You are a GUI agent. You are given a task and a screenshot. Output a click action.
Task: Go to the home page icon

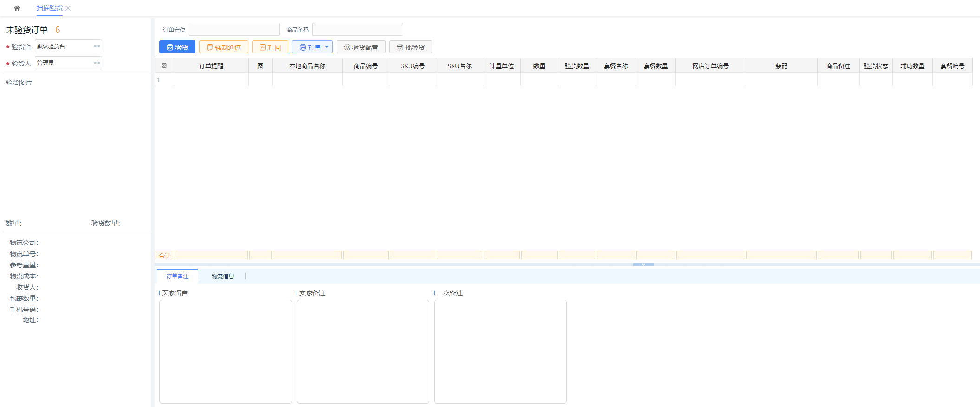pyautogui.click(x=17, y=8)
